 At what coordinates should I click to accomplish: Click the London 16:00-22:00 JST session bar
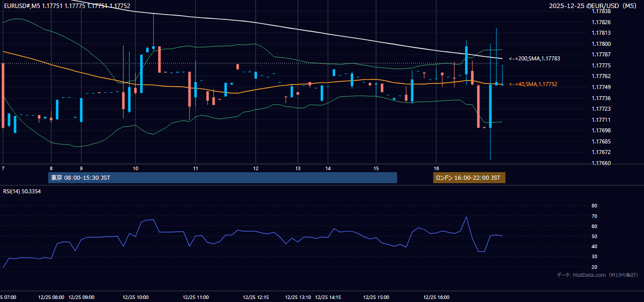click(x=469, y=178)
